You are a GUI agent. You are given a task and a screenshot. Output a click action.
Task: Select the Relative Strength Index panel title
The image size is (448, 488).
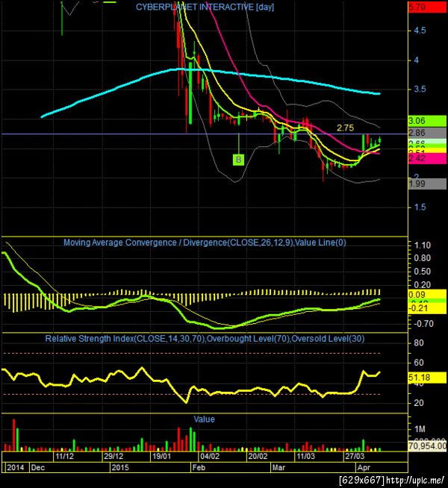coord(205,339)
